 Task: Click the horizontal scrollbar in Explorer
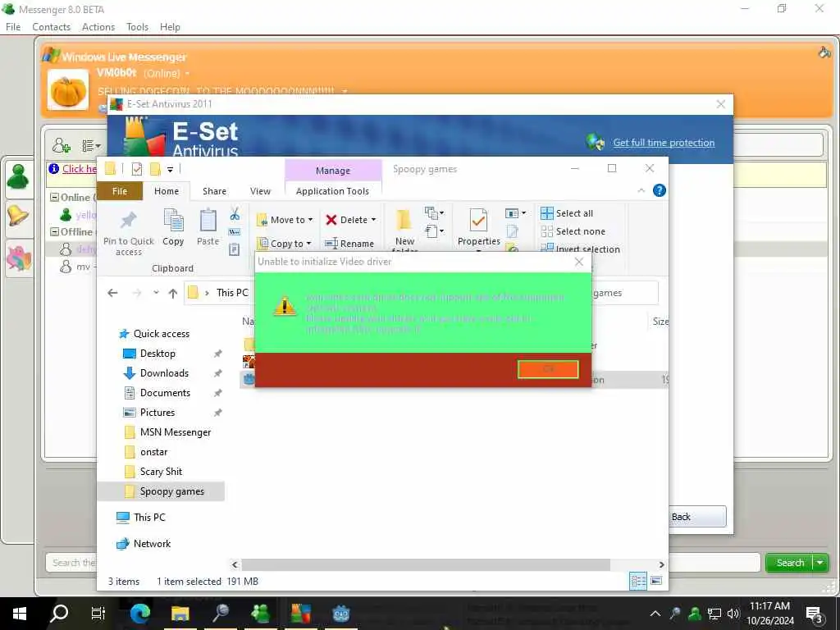point(426,564)
